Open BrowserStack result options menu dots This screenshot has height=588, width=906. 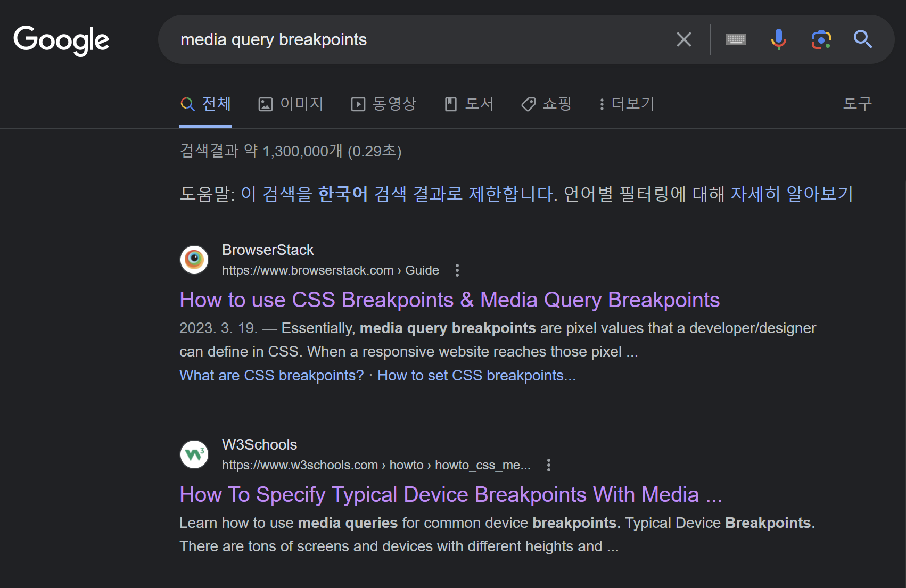(x=457, y=270)
